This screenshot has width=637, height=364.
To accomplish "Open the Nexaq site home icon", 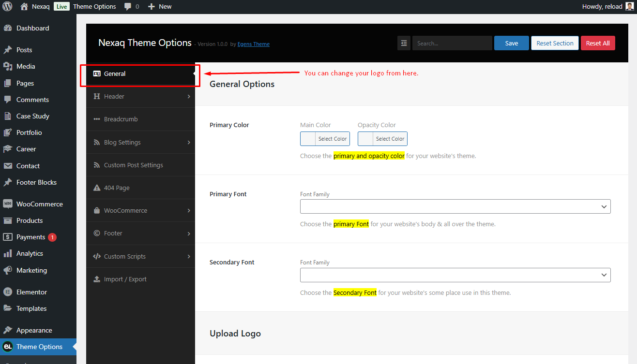I will click(x=24, y=6).
